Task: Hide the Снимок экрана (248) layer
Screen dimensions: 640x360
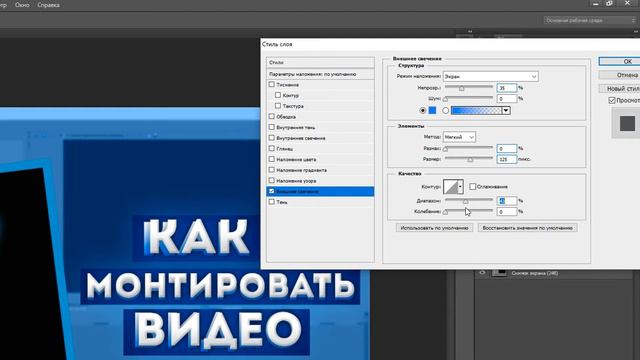Action: (x=482, y=273)
